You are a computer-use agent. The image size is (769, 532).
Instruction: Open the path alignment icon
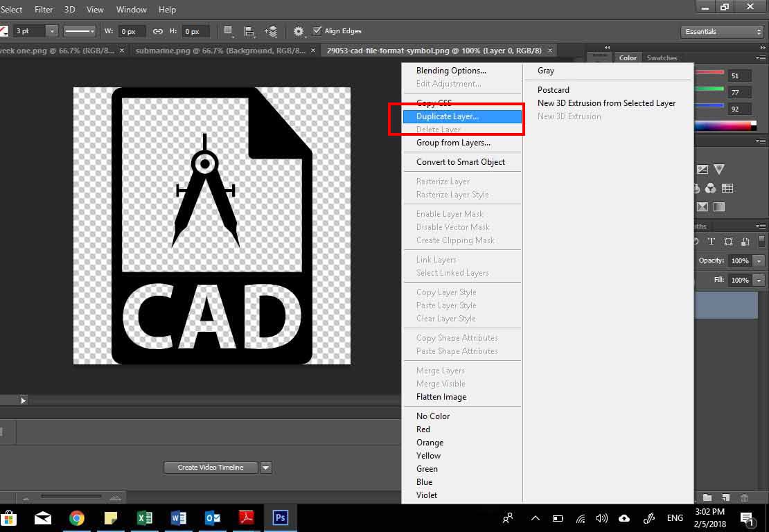[x=249, y=31]
